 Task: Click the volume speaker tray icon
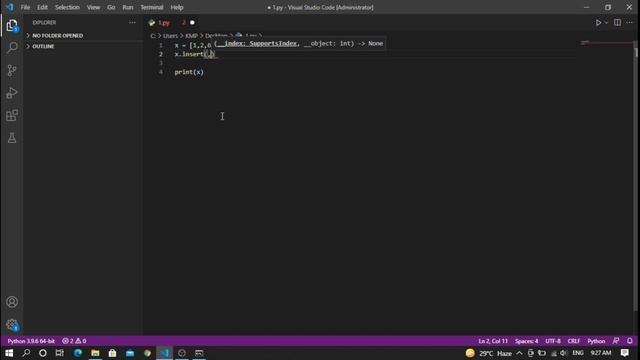(563, 353)
